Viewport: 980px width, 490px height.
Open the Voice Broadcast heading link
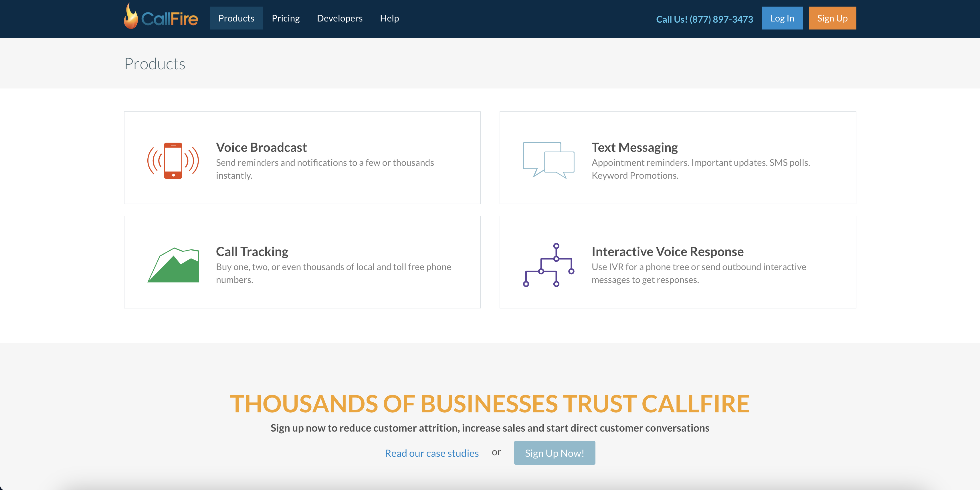click(x=261, y=147)
